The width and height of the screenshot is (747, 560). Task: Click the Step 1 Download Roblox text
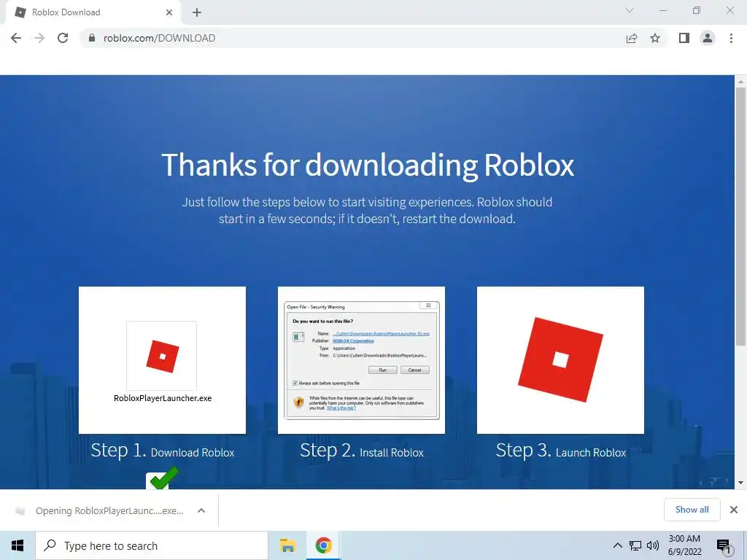163,451
